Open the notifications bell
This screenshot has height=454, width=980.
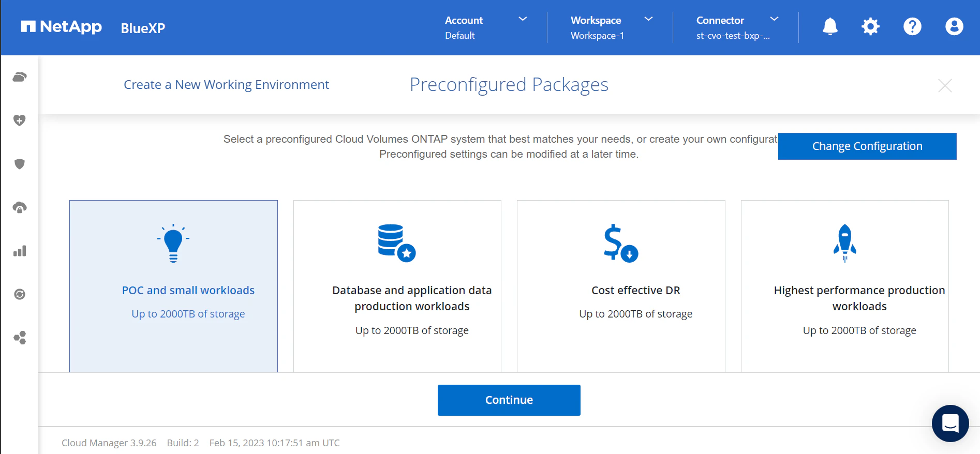point(830,26)
